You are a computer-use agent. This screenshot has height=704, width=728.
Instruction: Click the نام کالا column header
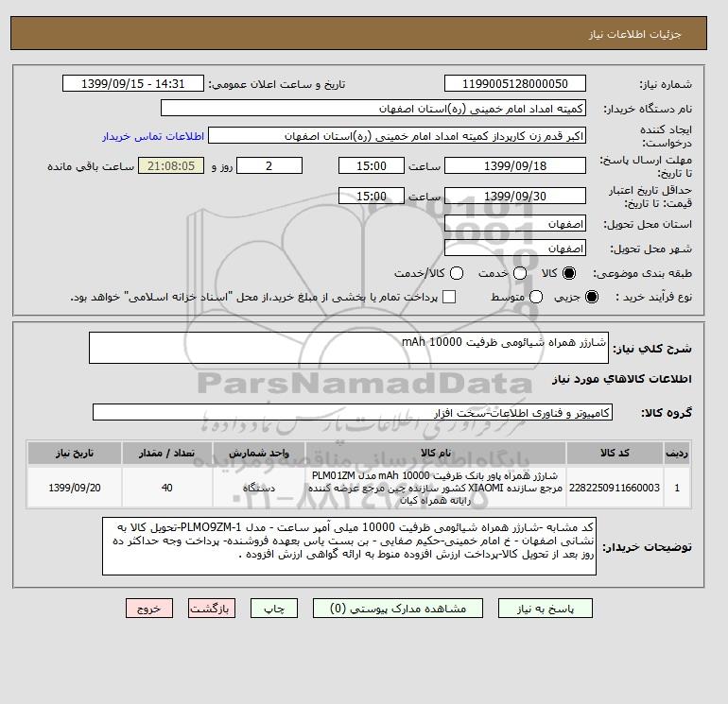click(x=436, y=453)
